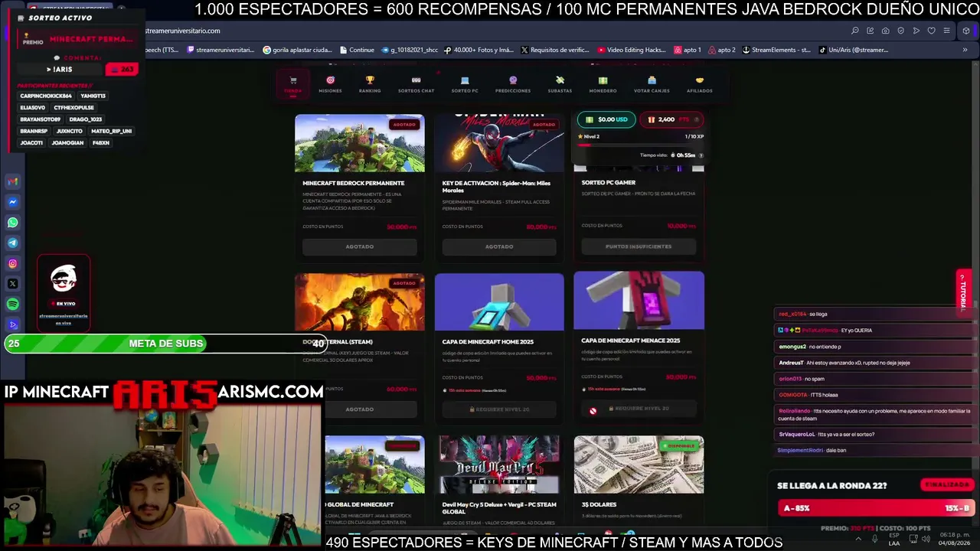980x551 pixels.
Task: Open the Predicciones tab
Action: click(x=513, y=84)
